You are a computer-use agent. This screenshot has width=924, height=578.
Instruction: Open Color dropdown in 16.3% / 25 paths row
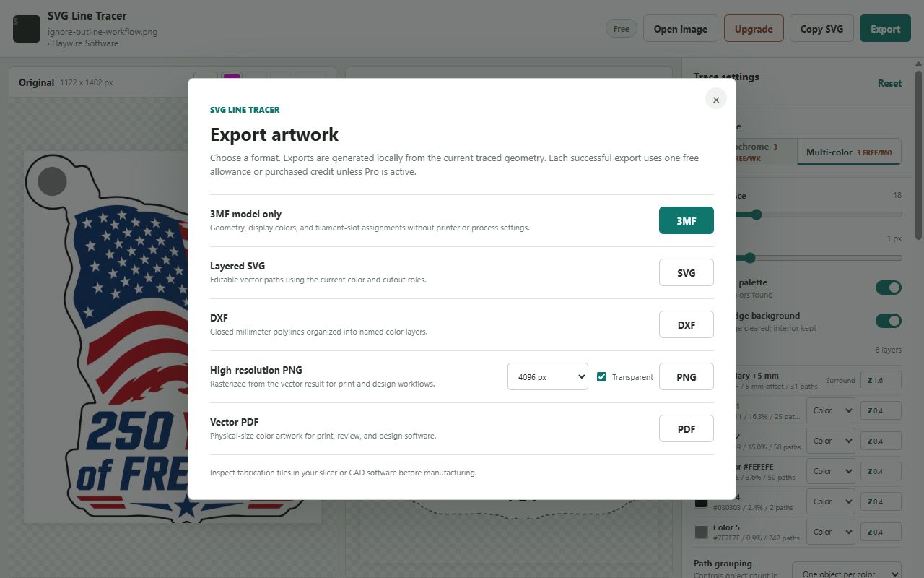pyautogui.click(x=830, y=410)
